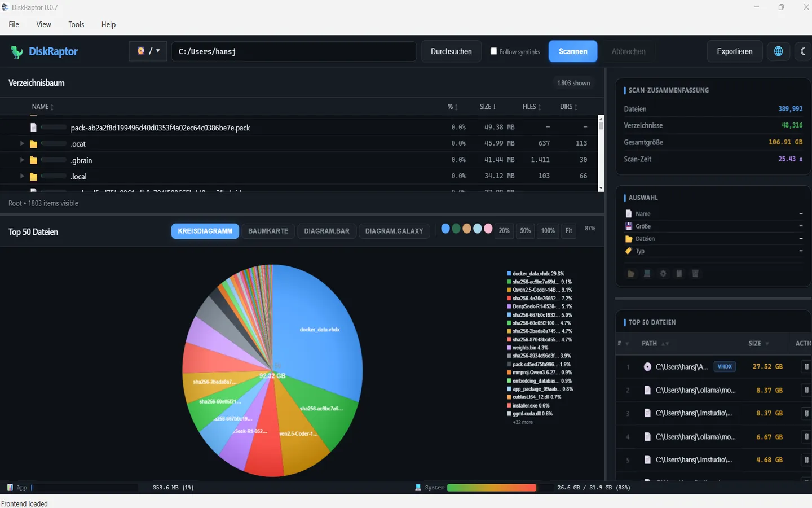Click the '+32 more' legend text
This screenshot has width=812, height=508.
coord(523,422)
